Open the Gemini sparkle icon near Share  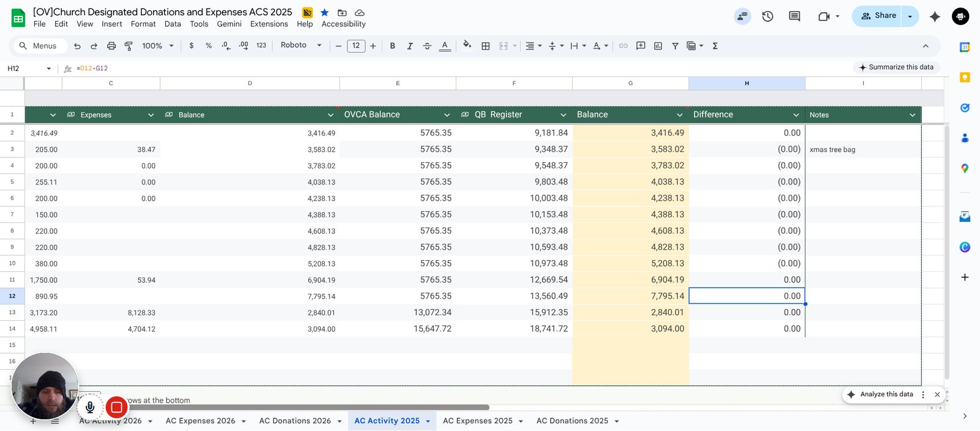click(935, 17)
